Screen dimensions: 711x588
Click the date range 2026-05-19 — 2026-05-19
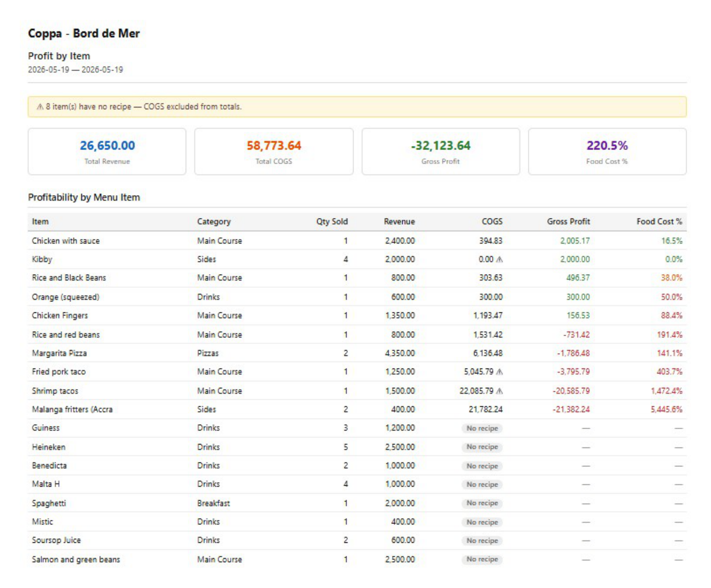coord(75,70)
